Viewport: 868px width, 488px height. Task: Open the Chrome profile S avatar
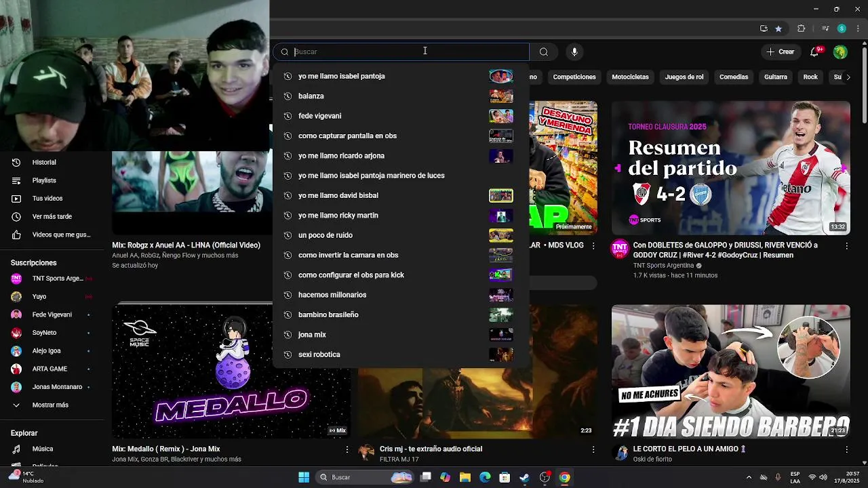pos(842,28)
